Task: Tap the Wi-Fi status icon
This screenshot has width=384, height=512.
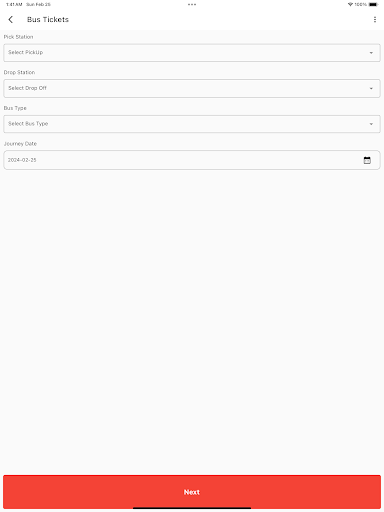Action: [x=350, y=4]
